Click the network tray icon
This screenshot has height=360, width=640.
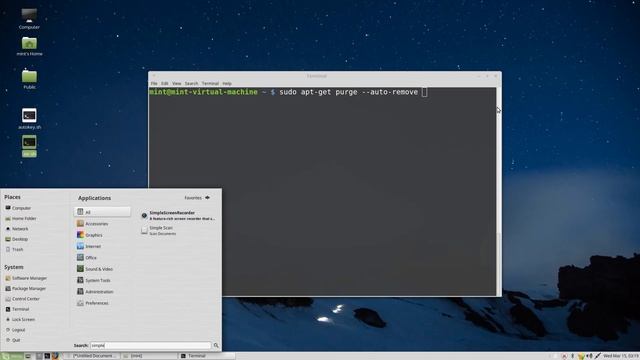click(581, 356)
